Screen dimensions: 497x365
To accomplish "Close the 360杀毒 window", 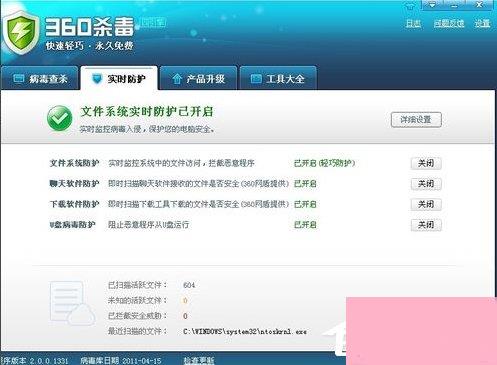I will click(479, 5).
